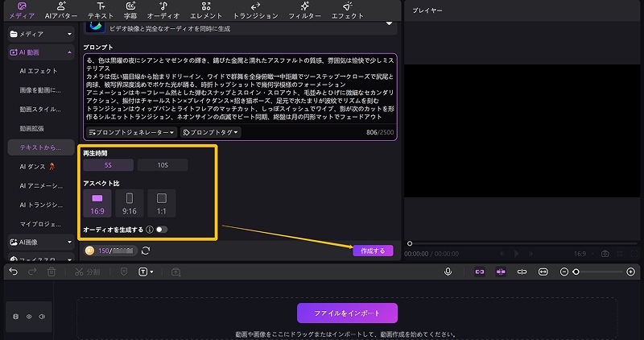This screenshot has height=340, width=644.
Task: Open the プロンプトタグ dropdown
Action: point(211,132)
